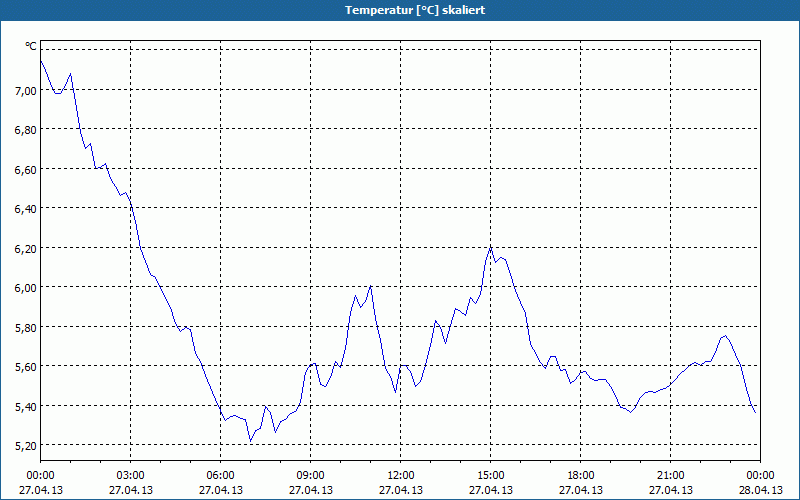Click the 27.04.13 date under 12:00
Screen dimensions: 800x500
click(401, 490)
